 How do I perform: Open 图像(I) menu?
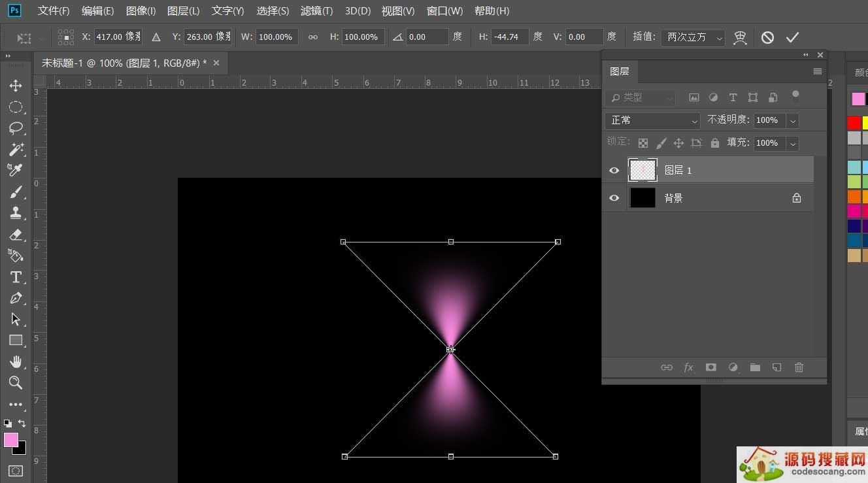tap(141, 11)
